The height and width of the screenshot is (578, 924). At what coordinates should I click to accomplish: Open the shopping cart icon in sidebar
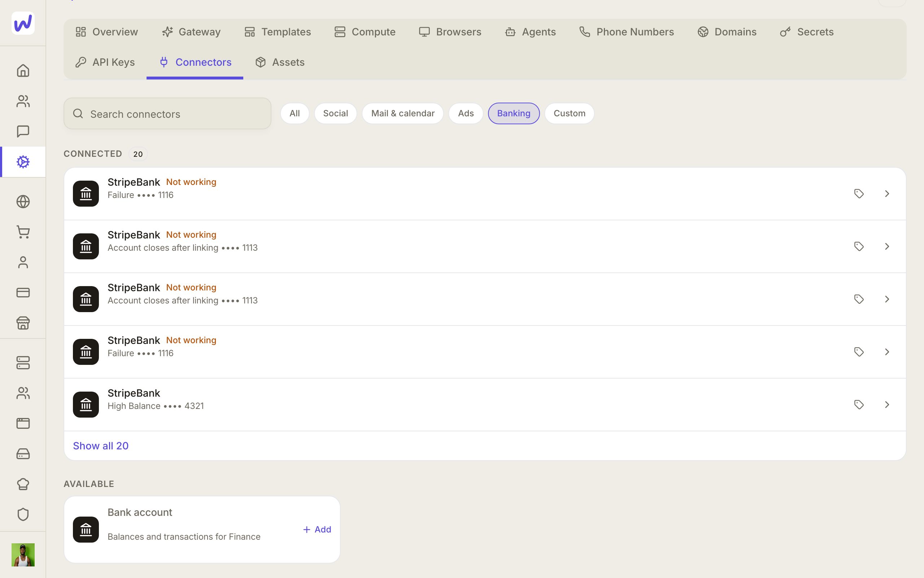click(23, 232)
